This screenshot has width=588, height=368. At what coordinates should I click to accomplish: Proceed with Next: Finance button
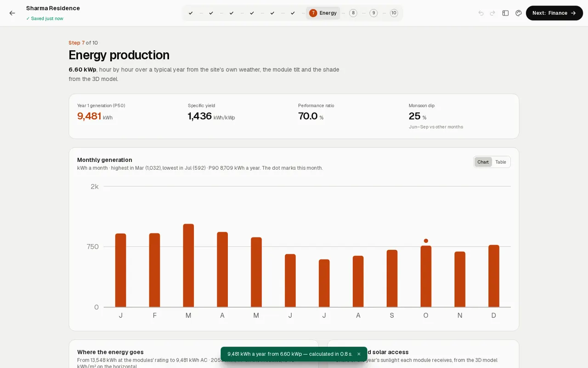tap(554, 13)
